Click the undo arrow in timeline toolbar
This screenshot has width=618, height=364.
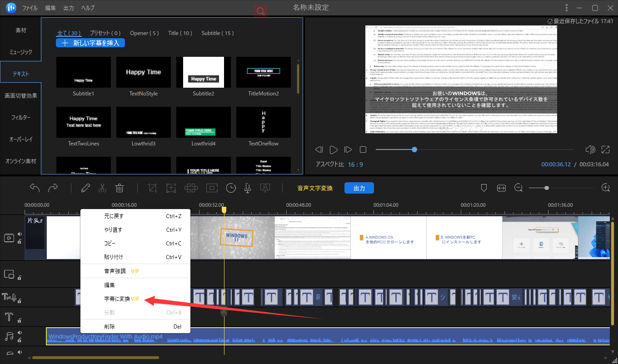(35, 188)
